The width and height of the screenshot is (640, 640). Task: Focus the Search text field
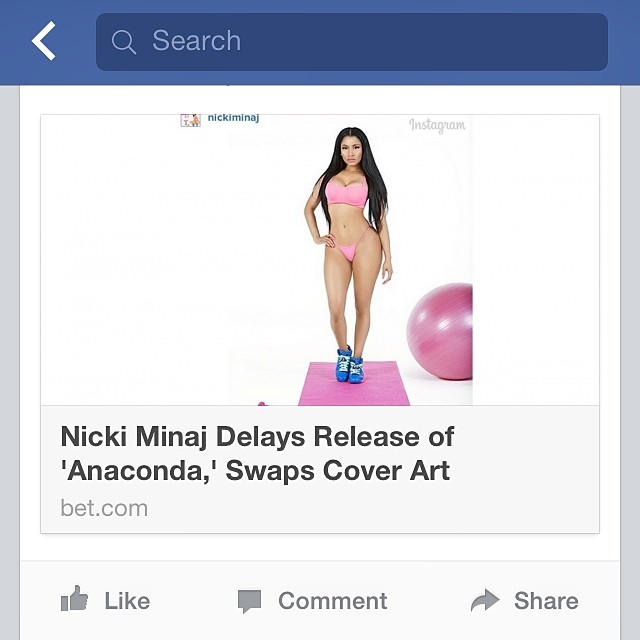[x=352, y=42]
